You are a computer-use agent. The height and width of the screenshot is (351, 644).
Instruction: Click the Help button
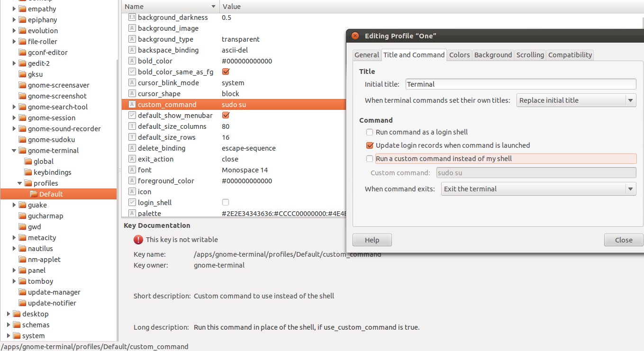click(x=372, y=240)
